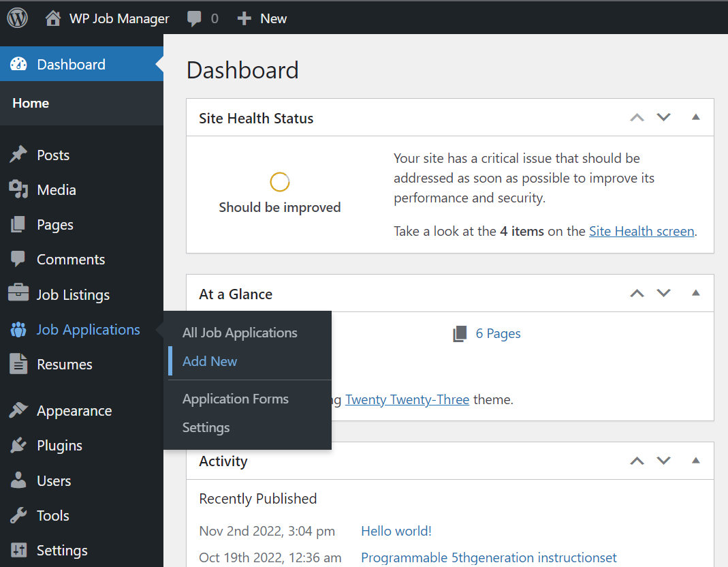Click the home icon beside WP Job Manager
The image size is (728, 567).
[x=53, y=18]
